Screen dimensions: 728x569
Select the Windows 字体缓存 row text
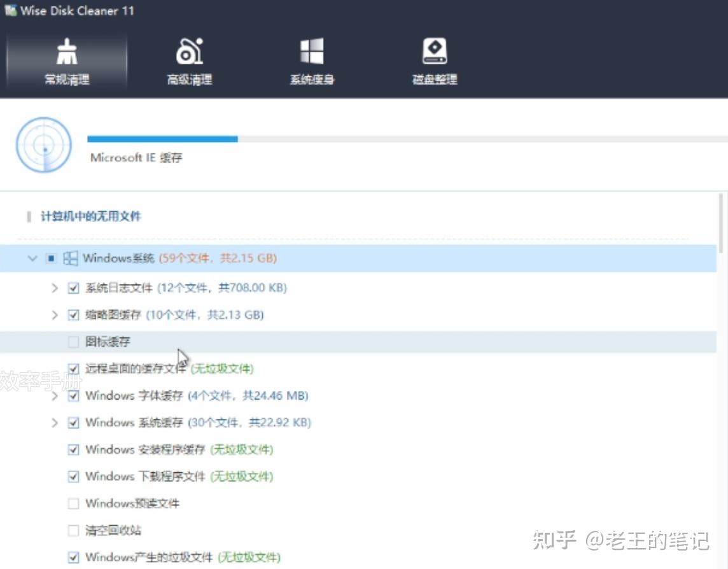(197, 396)
